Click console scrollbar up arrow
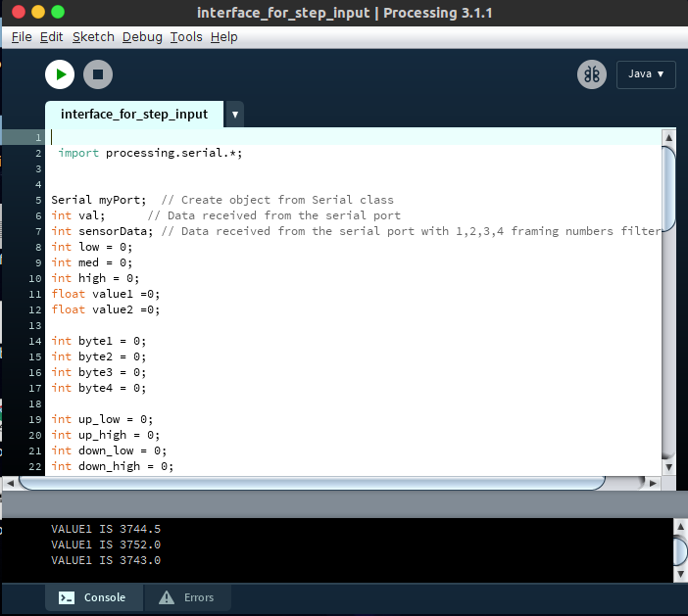 [x=680, y=527]
